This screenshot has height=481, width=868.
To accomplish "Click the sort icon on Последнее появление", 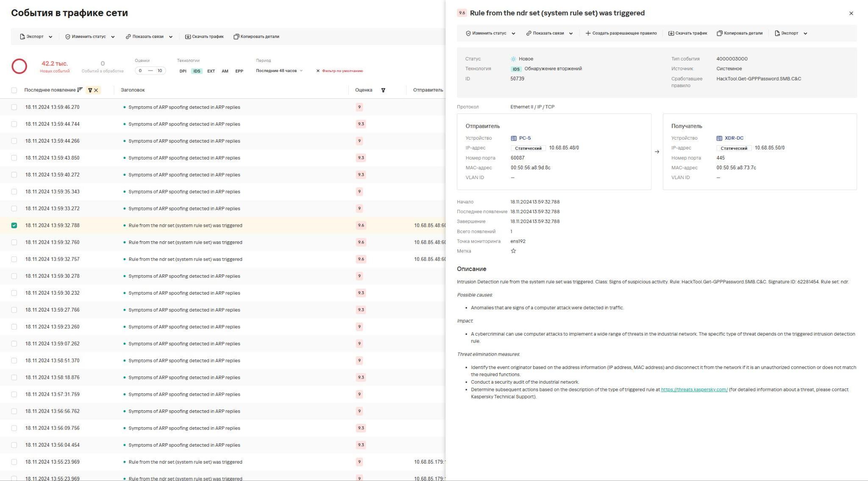I will pyautogui.click(x=80, y=90).
